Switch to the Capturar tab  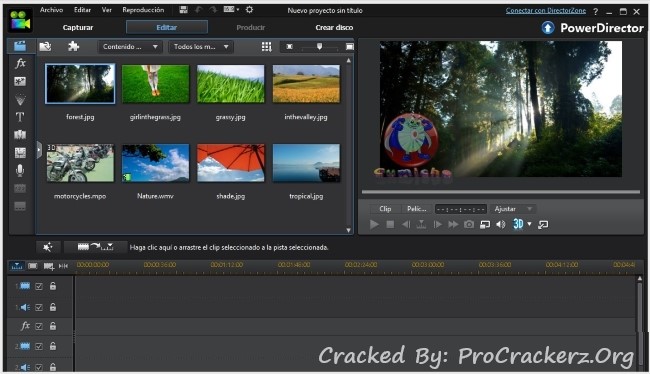(78, 27)
